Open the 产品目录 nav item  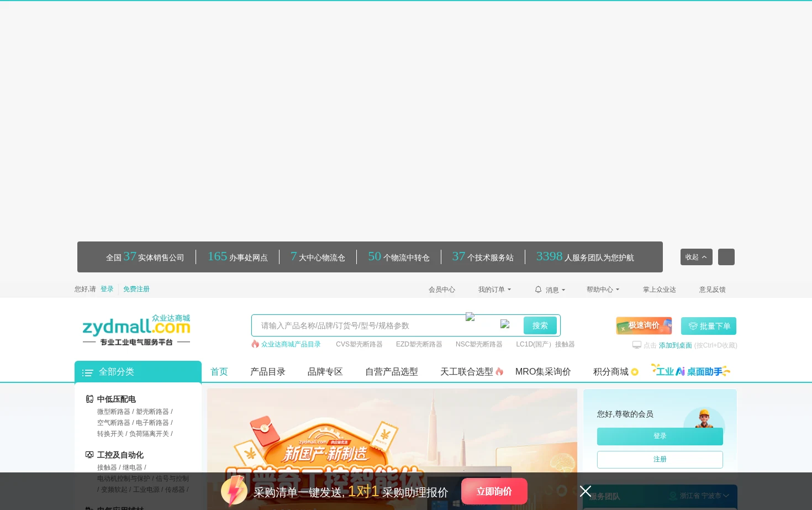pos(268,371)
